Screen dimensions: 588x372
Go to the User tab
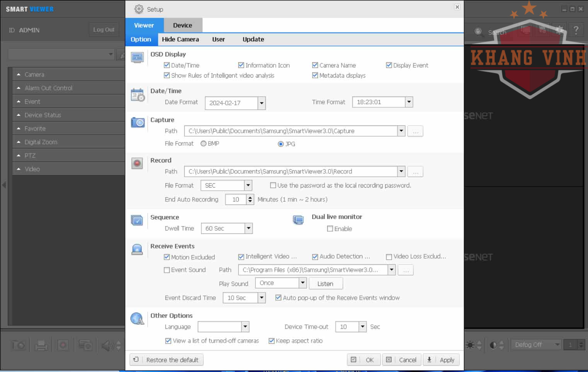[x=218, y=39]
